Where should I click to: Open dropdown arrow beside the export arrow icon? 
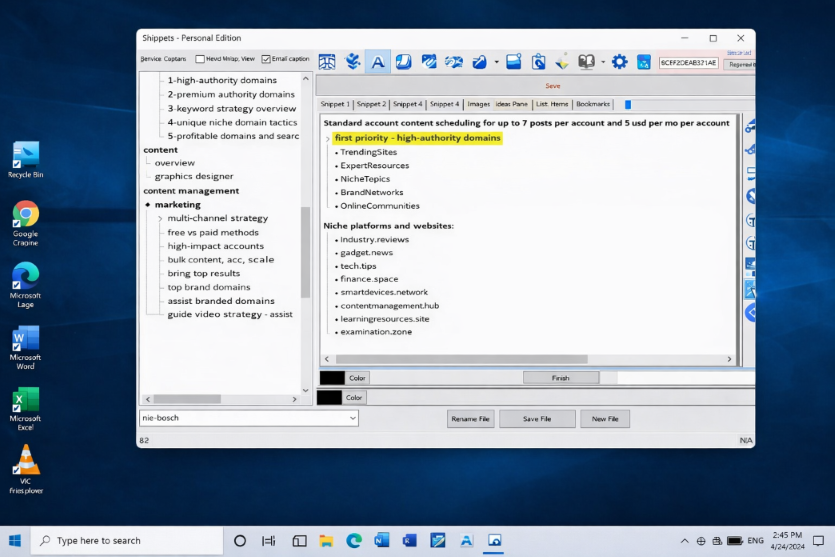point(496,62)
